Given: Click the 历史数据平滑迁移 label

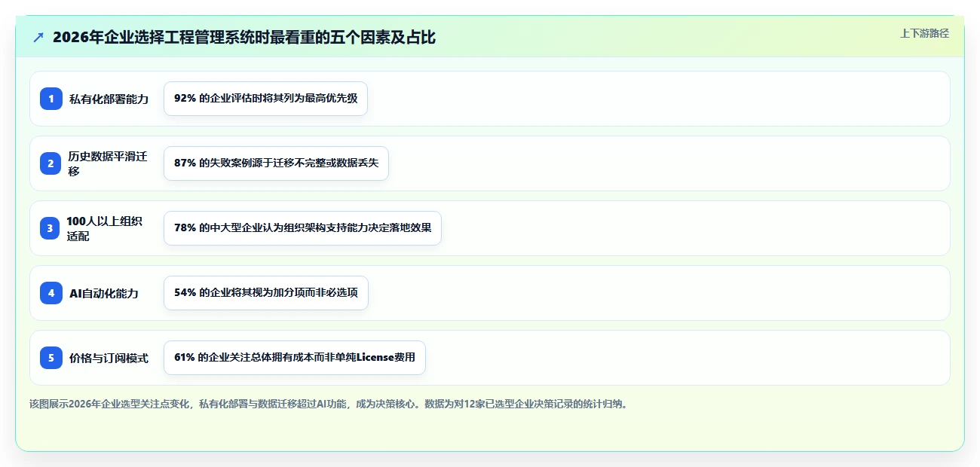Looking at the screenshot, I should click(x=109, y=163).
